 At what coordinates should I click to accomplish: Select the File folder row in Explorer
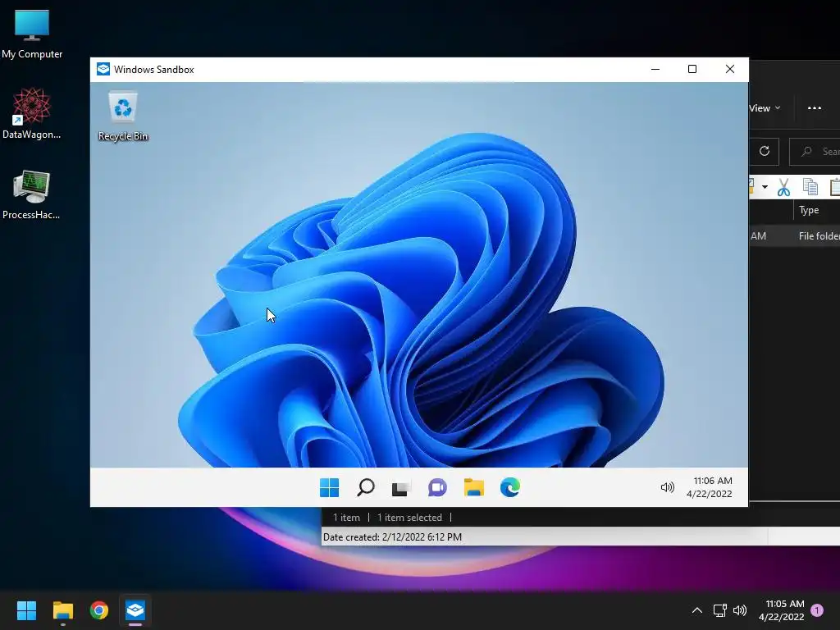[794, 236]
